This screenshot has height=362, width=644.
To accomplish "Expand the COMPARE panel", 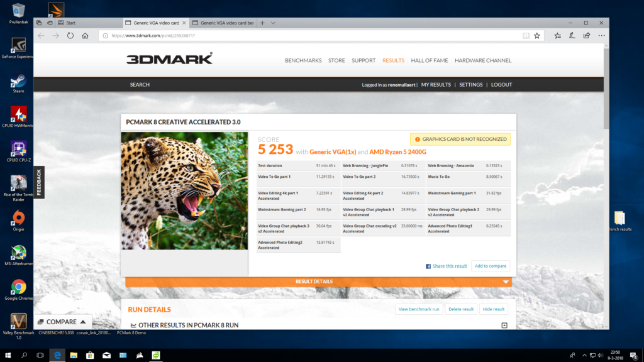I will [62, 322].
